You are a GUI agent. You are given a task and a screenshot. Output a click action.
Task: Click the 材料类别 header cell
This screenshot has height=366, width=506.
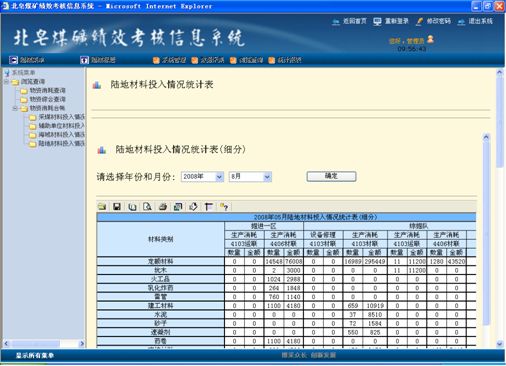[161, 239]
